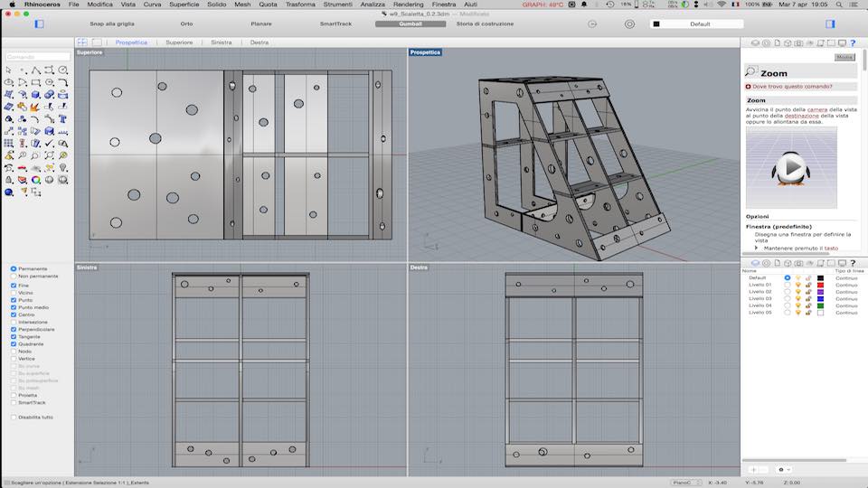Click the red color swatch of Livello 01
This screenshot has width=868, height=488.
(x=820, y=285)
